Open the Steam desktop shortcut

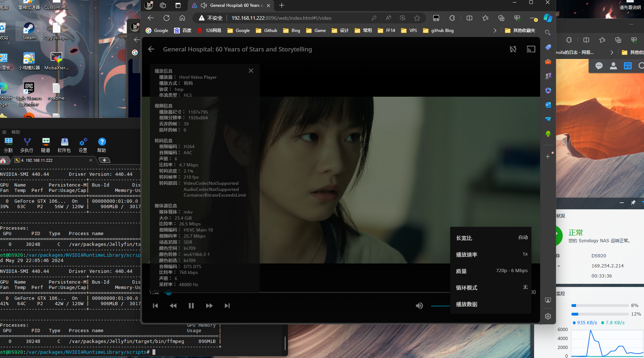[29, 31]
